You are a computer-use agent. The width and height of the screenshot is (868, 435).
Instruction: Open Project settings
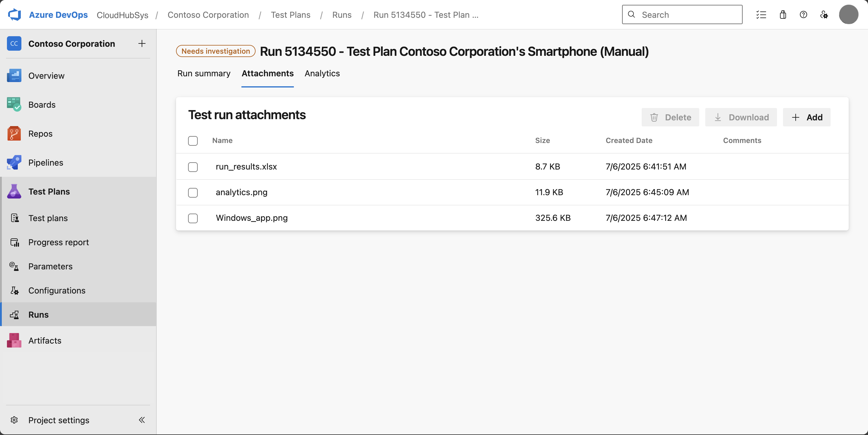point(58,420)
